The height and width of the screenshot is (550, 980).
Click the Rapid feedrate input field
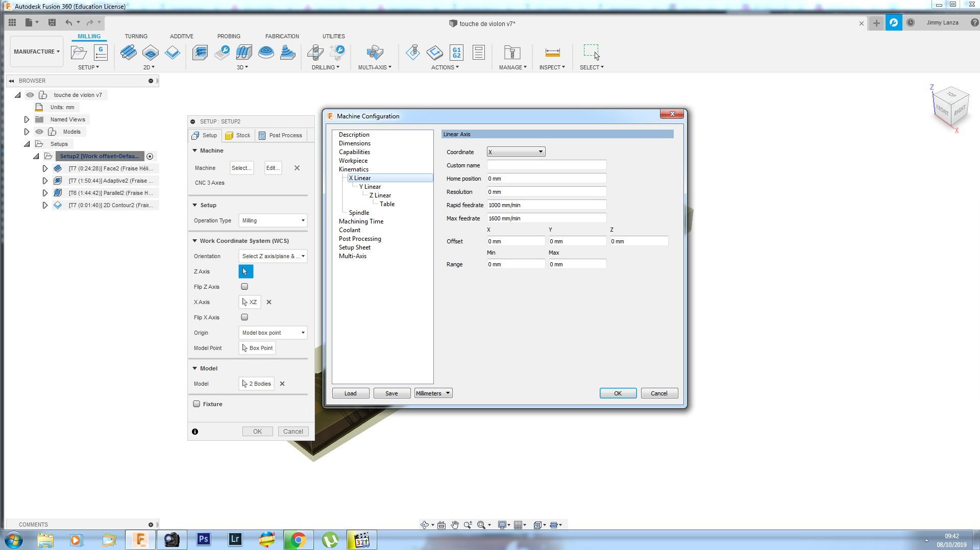[x=546, y=205]
